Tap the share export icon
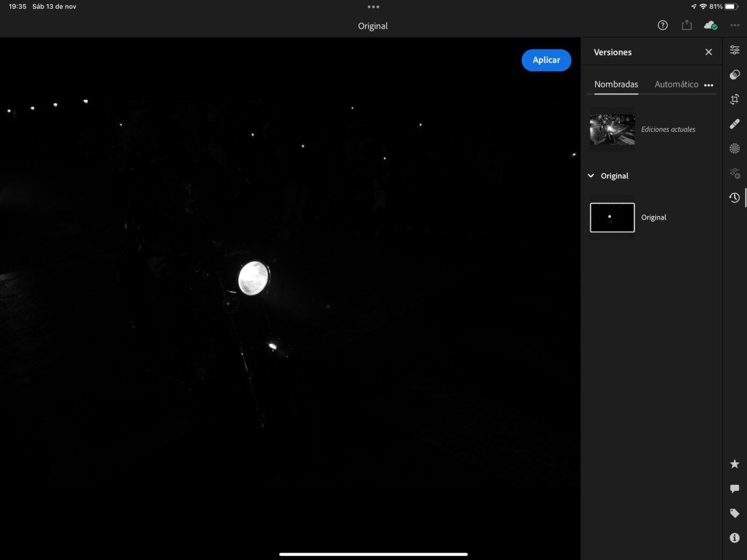 point(686,25)
